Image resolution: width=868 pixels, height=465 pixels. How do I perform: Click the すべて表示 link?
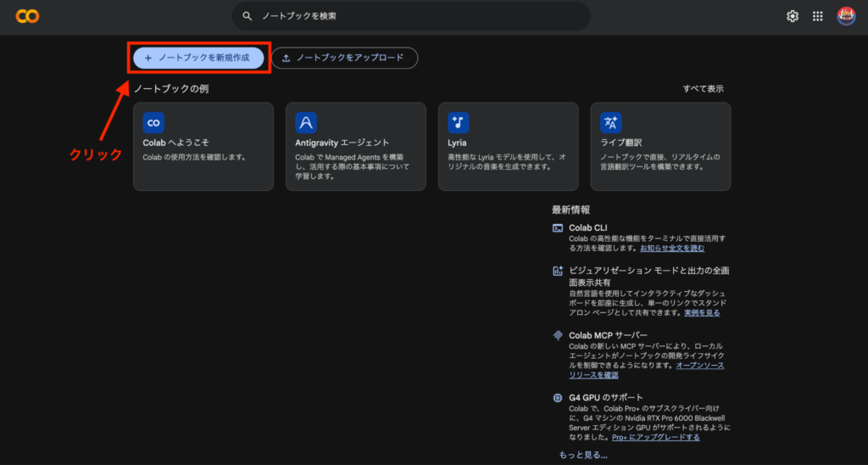[x=703, y=89]
